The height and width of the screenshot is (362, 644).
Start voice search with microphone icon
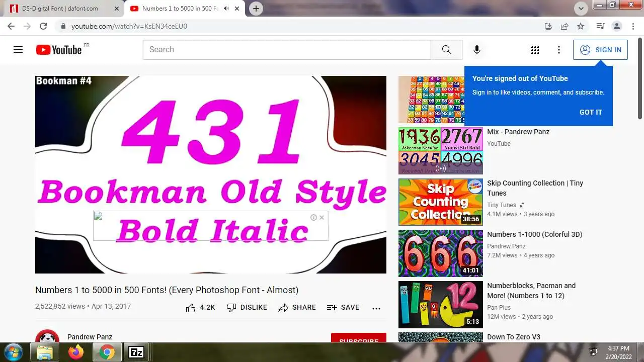point(476,49)
